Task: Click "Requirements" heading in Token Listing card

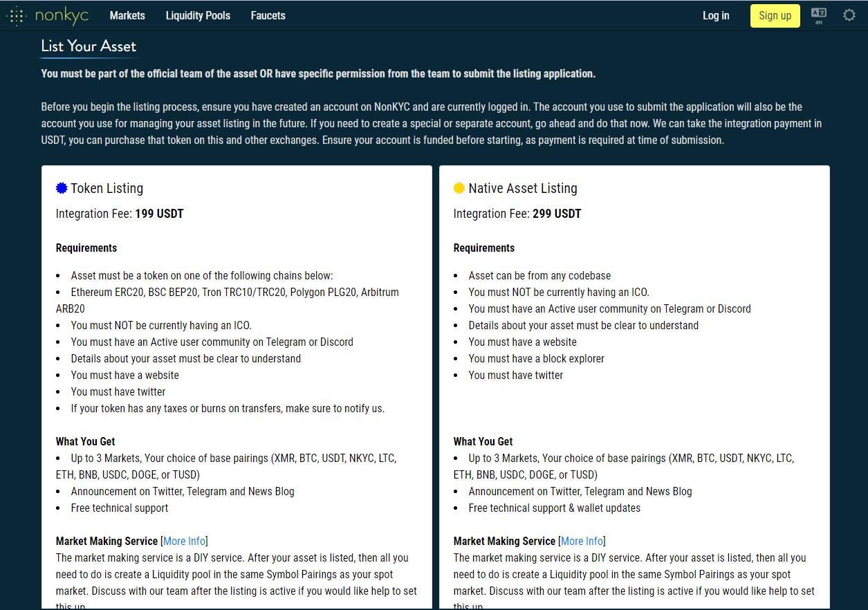Action: 86,248
